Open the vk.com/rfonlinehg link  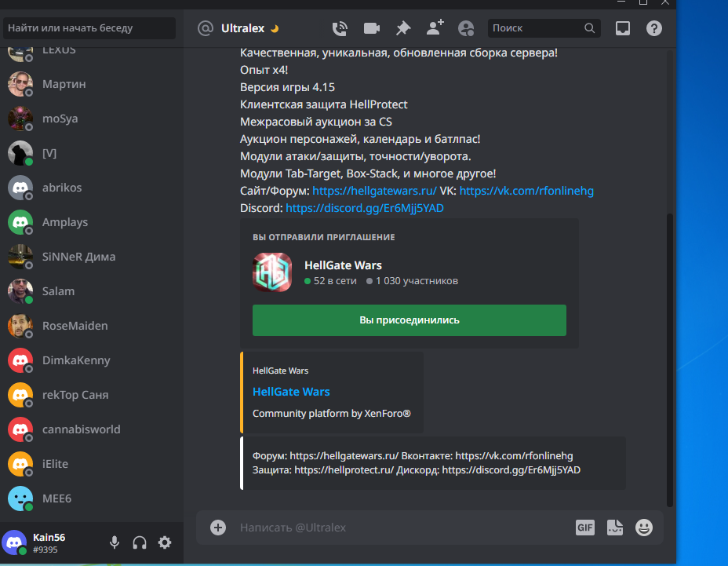coord(526,191)
